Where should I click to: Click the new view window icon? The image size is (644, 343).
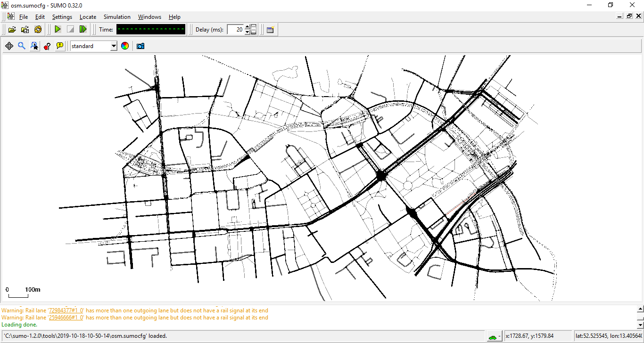270,30
